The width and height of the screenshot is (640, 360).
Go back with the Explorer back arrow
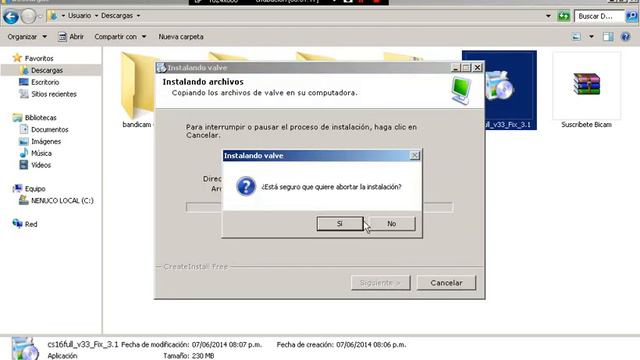click(11, 16)
